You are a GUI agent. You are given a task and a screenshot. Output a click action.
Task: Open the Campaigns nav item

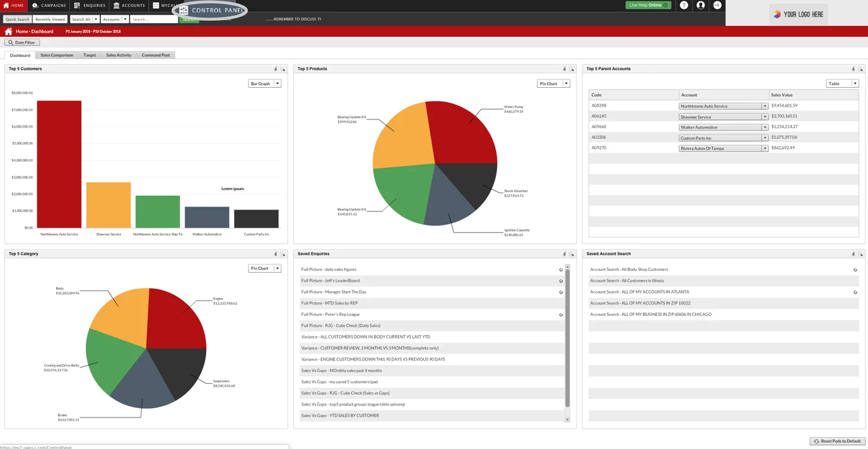coord(49,6)
